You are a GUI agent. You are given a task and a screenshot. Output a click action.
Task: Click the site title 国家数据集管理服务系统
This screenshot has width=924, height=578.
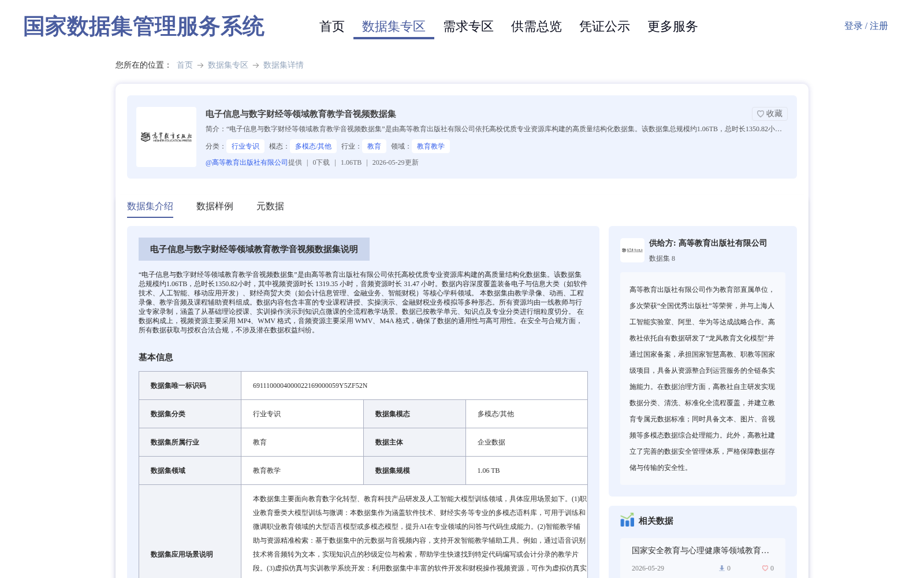tap(143, 27)
